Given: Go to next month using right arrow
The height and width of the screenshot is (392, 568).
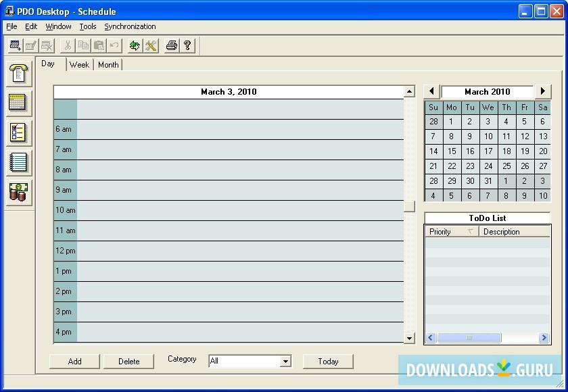Looking at the screenshot, I should pos(543,91).
